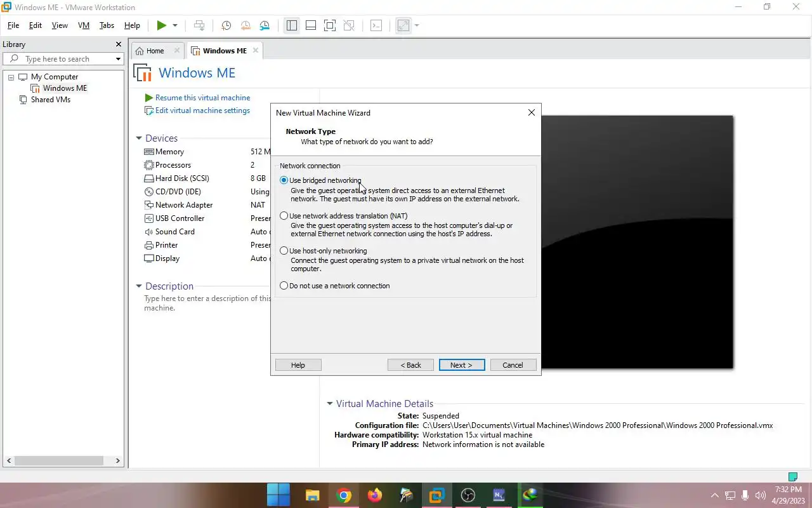This screenshot has height=508, width=812.
Task: Click the wizard Help button
Action: coord(298,365)
